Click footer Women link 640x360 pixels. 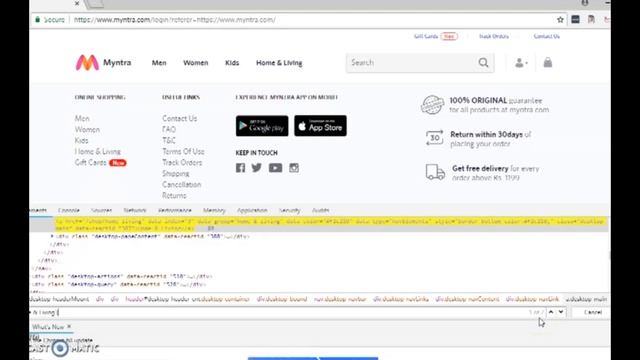pos(87,129)
